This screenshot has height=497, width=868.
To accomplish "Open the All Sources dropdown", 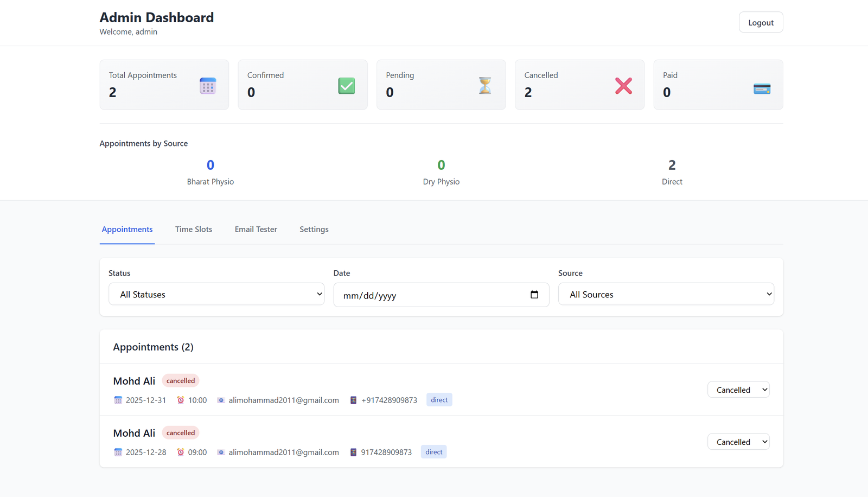I will tap(666, 294).
